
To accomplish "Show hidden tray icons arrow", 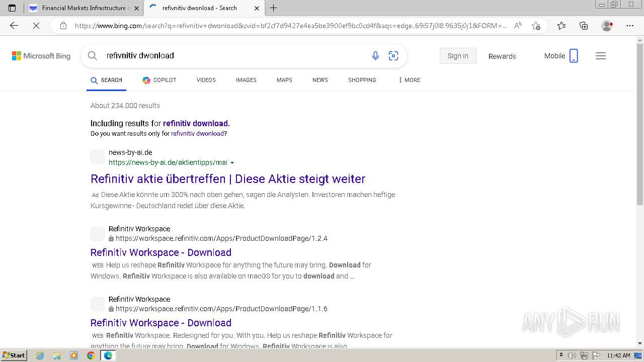I will (x=561, y=355).
